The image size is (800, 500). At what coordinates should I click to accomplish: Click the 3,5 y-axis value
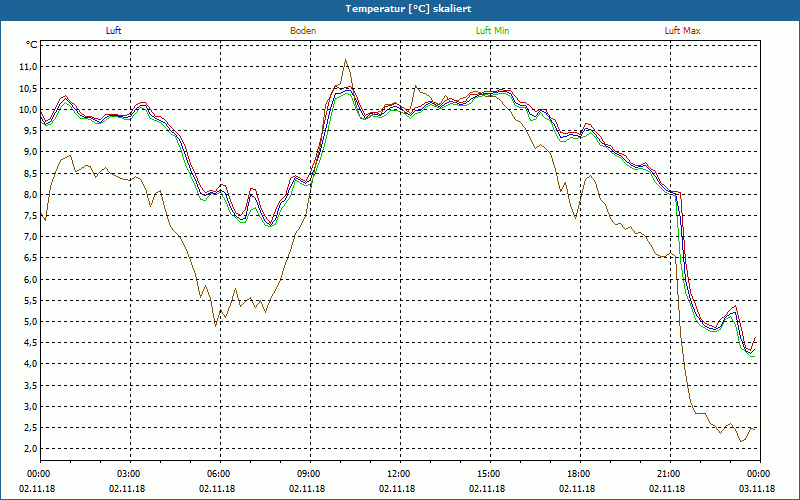point(30,385)
